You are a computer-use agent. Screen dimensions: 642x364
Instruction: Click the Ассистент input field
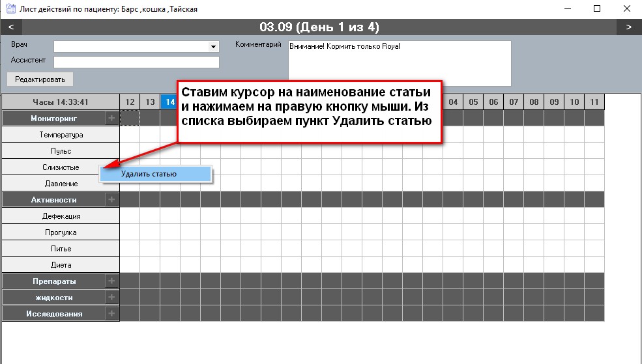(x=136, y=62)
